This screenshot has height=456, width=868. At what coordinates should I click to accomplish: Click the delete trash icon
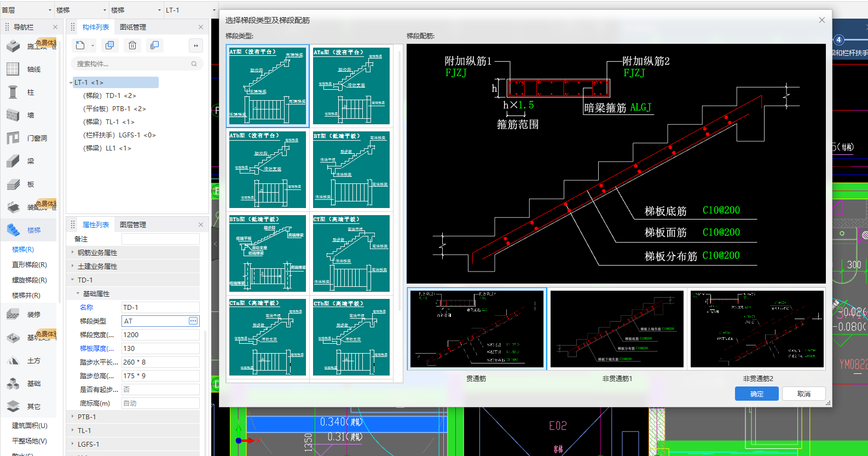[x=132, y=45]
